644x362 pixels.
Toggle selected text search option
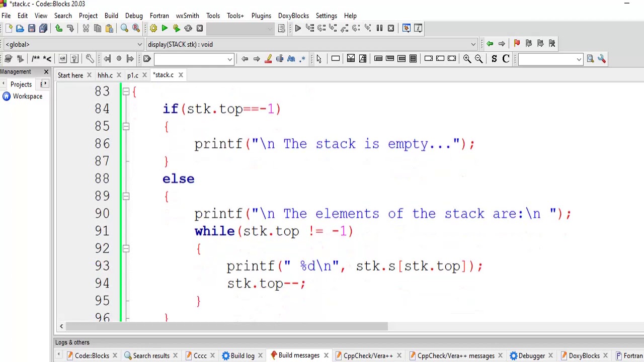tap(280, 59)
